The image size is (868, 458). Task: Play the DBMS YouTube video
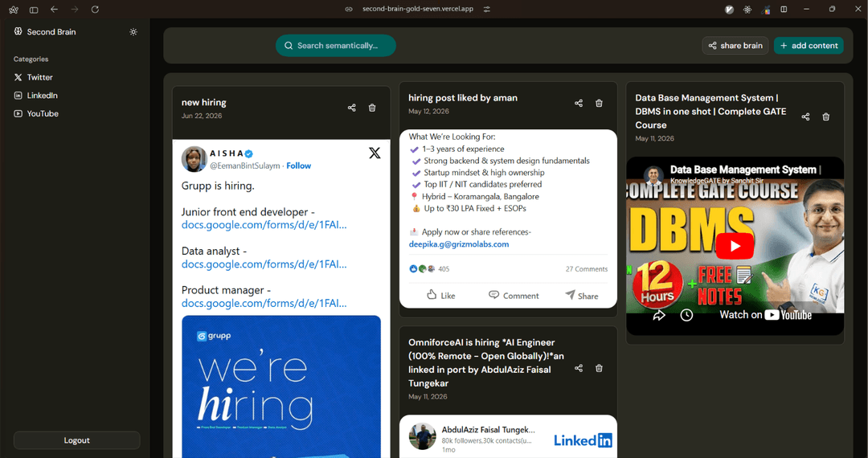735,246
